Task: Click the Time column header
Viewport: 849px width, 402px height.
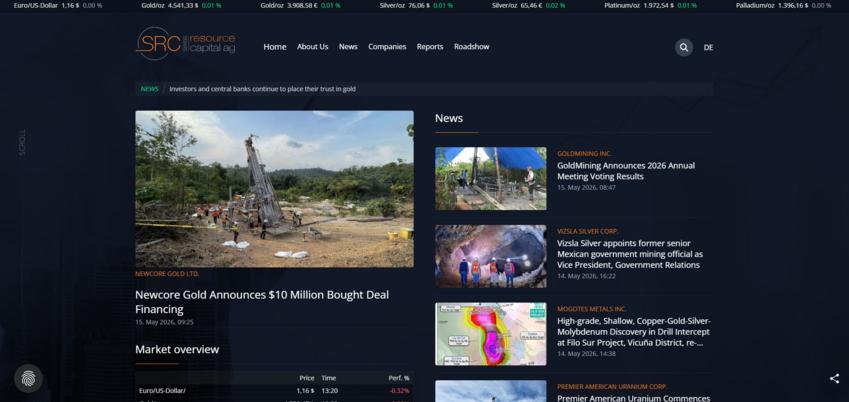Action: tap(329, 378)
